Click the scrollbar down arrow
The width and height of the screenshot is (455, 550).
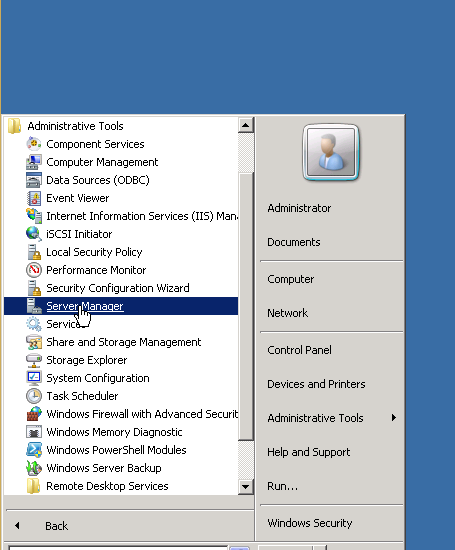tap(246, 487)
